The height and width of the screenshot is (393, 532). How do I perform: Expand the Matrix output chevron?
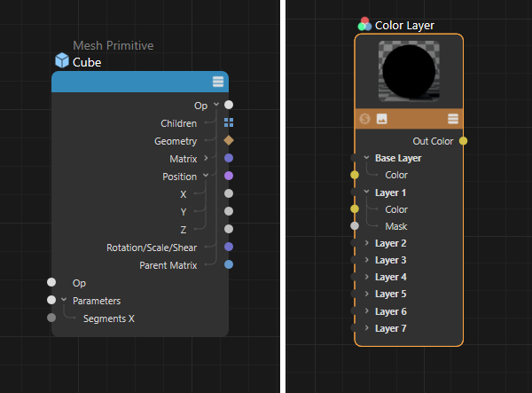(206, 158)
